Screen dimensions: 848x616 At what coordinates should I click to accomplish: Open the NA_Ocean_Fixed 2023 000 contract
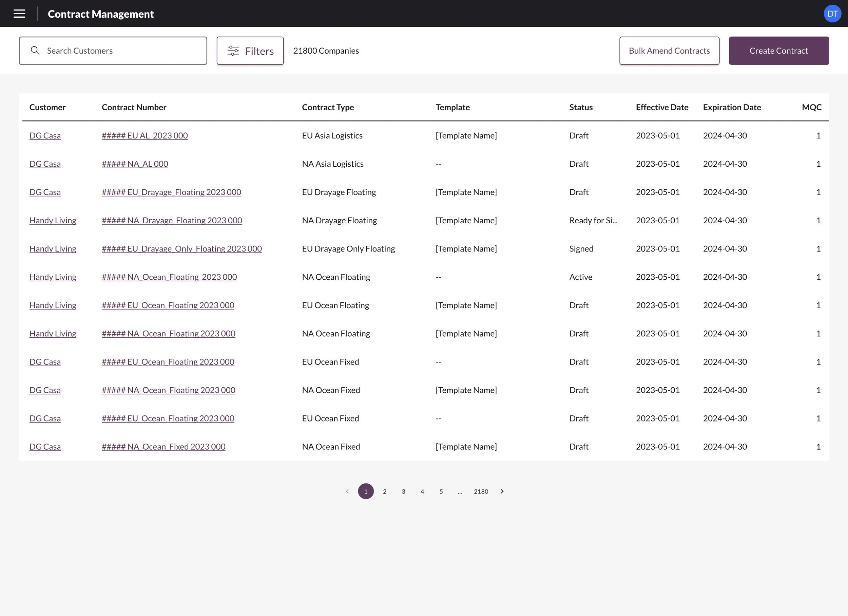[x=163, y=447]
